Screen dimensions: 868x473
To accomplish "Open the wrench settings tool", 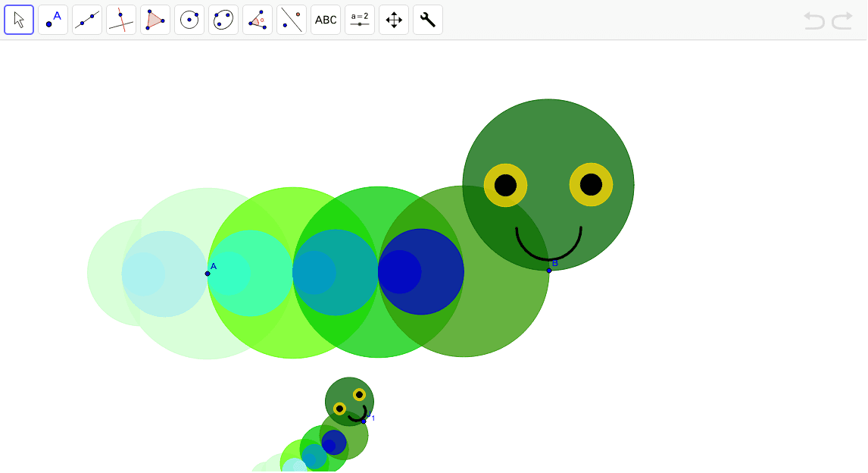I will pyautogui.click(x=428, y=20).
